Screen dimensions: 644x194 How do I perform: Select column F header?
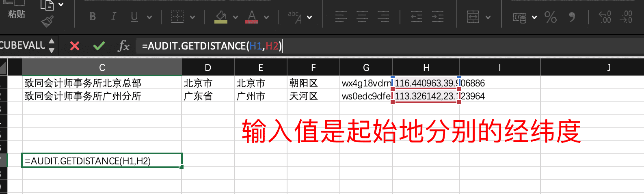coord(313,67)
